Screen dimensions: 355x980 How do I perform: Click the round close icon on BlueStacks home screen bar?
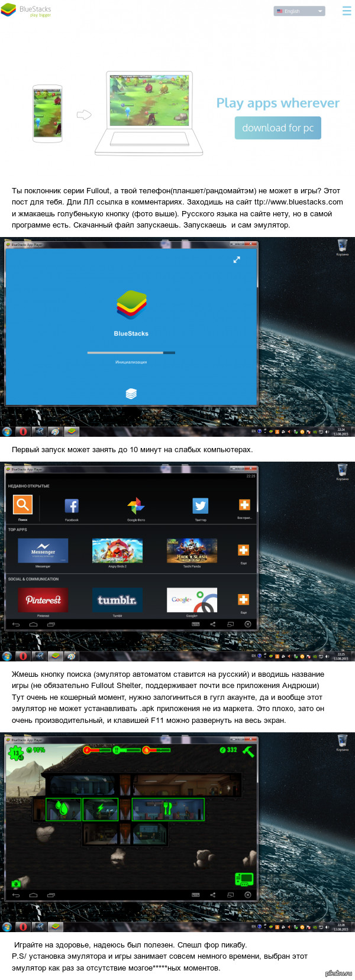pyautogui.click(x=248, y=624)
